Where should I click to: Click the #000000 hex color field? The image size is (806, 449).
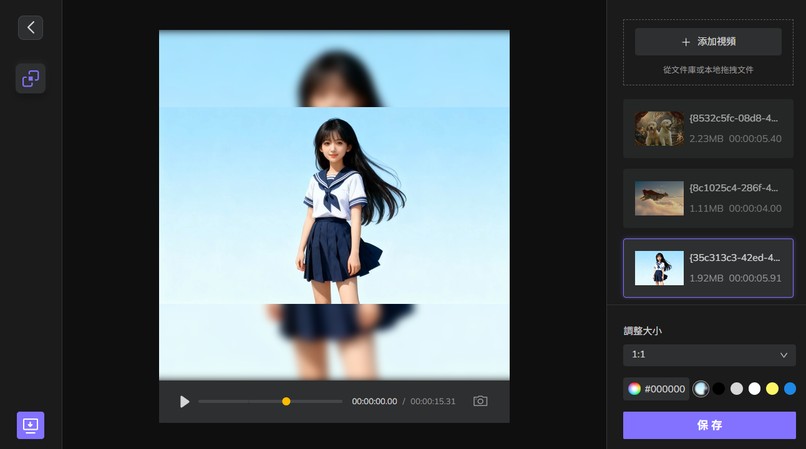coord(665,389)
